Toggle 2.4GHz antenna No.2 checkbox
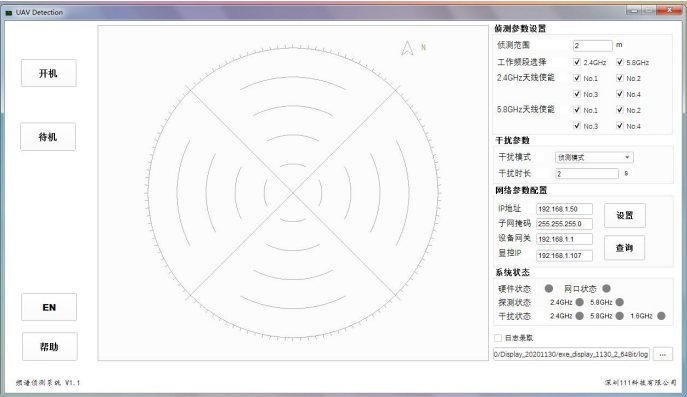Screen dimensions: 687x397 coord(620,78)
